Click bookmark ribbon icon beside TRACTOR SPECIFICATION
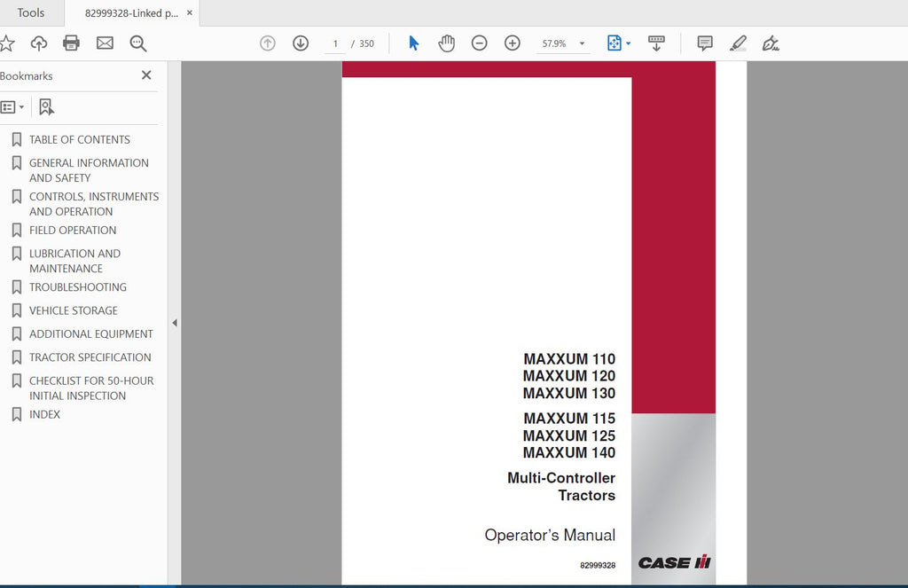This screenshot has height=588, width=908. [17, 357]
